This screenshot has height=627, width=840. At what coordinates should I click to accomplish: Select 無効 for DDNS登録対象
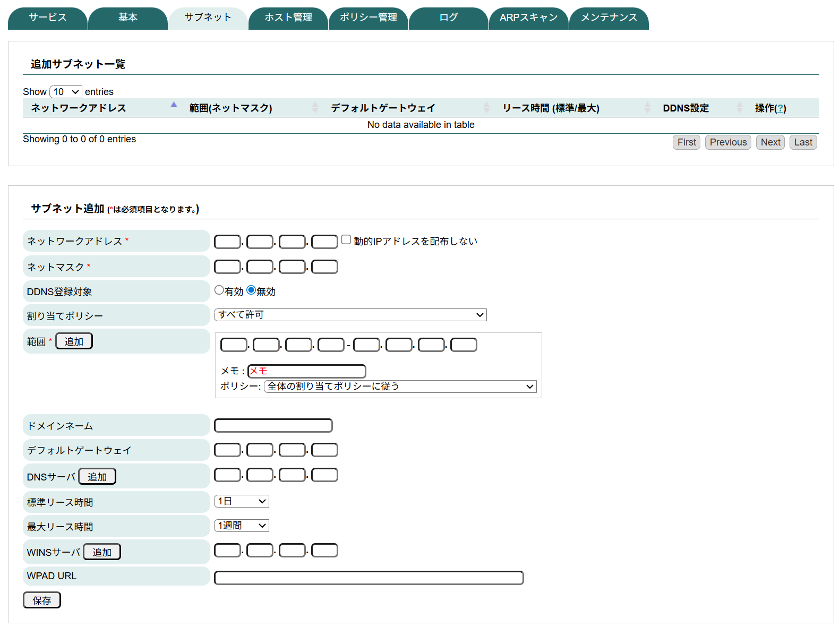pos(251,290)
